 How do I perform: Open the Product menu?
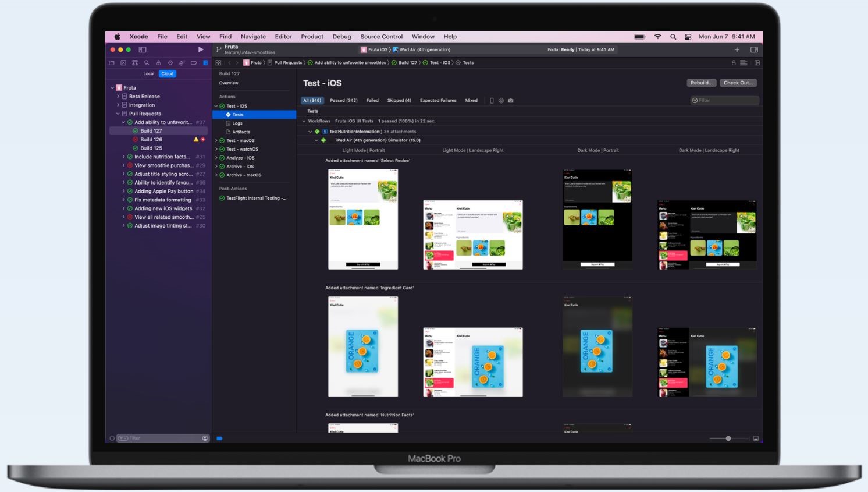point(312,36)
